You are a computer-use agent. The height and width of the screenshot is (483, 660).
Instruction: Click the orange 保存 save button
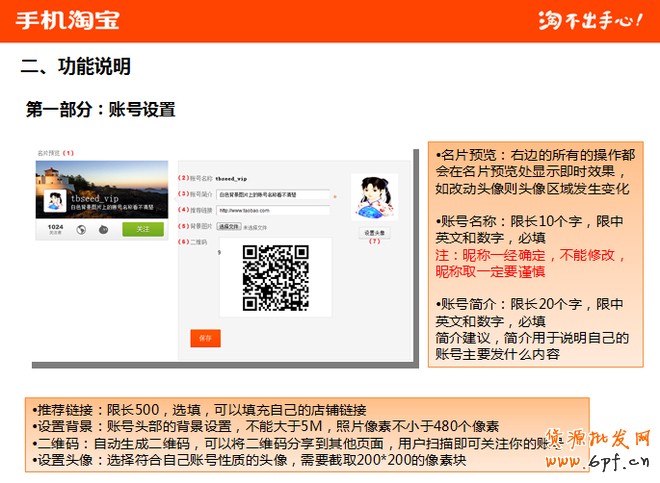[x=205, y=338]
